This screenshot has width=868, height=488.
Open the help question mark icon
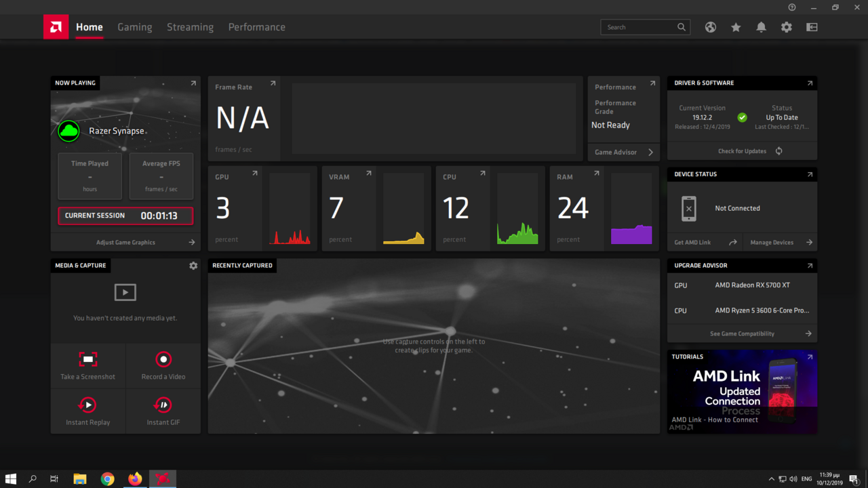point(792,7)
